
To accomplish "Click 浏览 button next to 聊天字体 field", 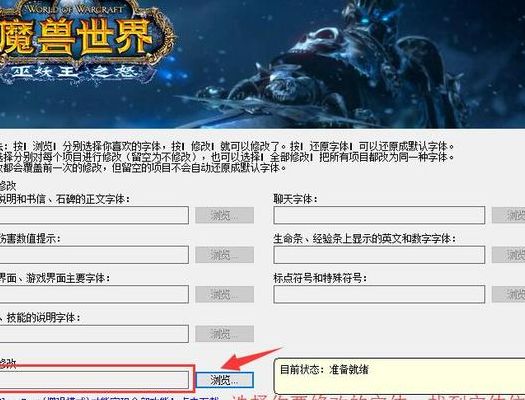I will [x=508, y=215].
